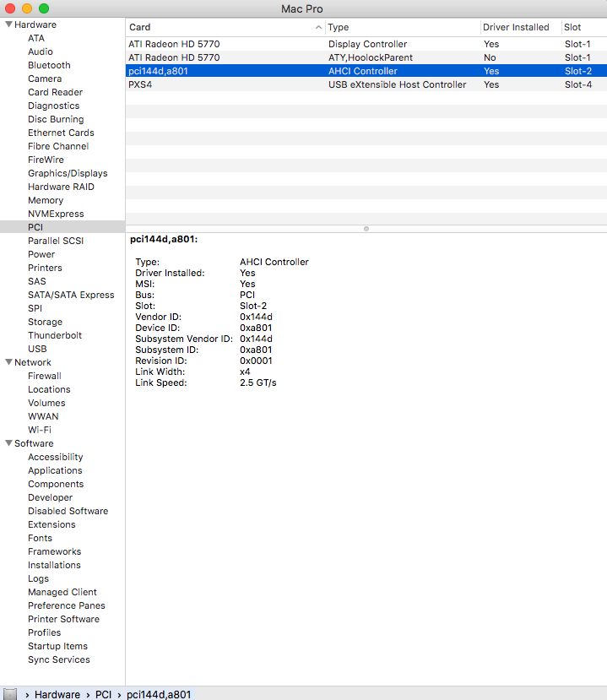Open SATA/SATA Express in the sidebar
Image resolution: width=607 pixels, height=700 pixels.
point(71,295)
